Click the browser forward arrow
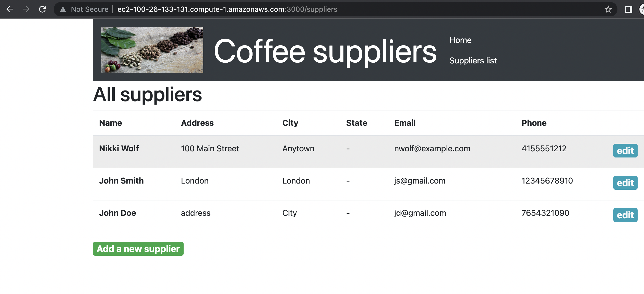 coord(26,9)
